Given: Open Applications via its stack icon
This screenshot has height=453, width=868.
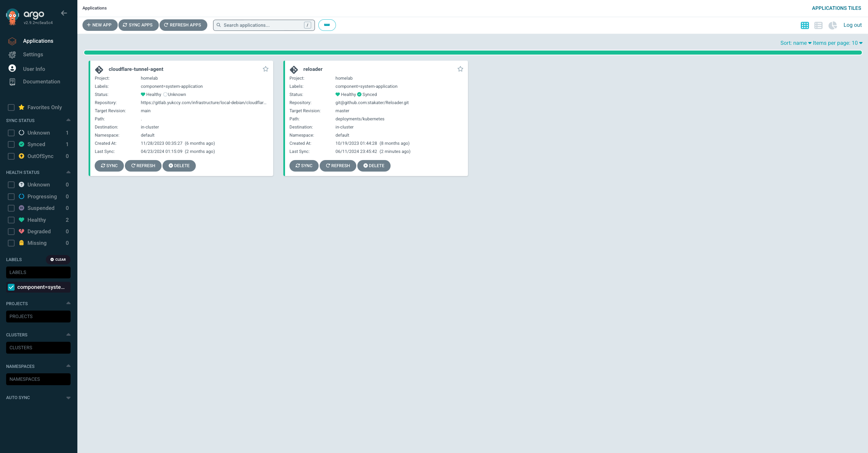Looking at the screenshot, I should click(12, 41).
